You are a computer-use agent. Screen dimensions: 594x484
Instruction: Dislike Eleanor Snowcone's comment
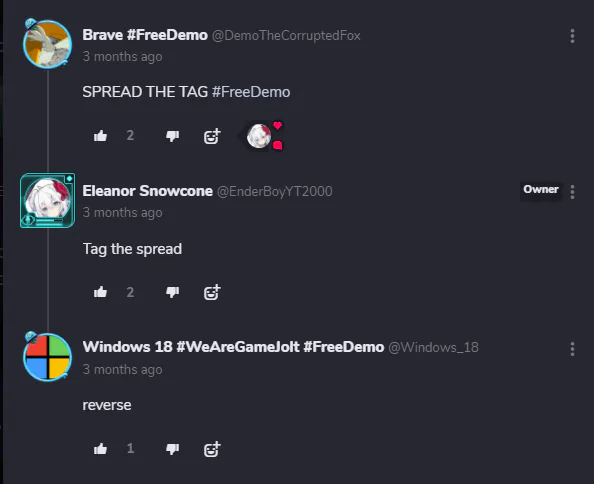(x=172, y=292)
